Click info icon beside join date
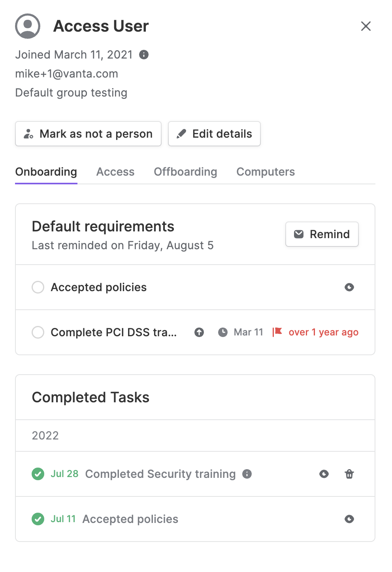The height and width of the screenshot is (572, 392). (144, 55)
